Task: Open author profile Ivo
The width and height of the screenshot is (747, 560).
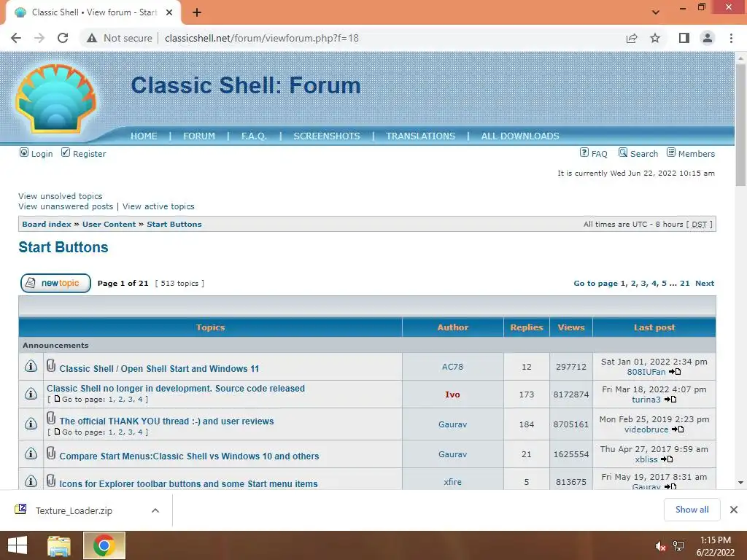Action: [x=452, y=394]
